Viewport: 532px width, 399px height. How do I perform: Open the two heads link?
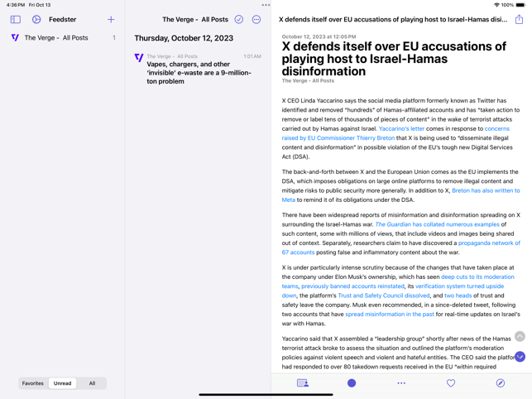(458, 296)
